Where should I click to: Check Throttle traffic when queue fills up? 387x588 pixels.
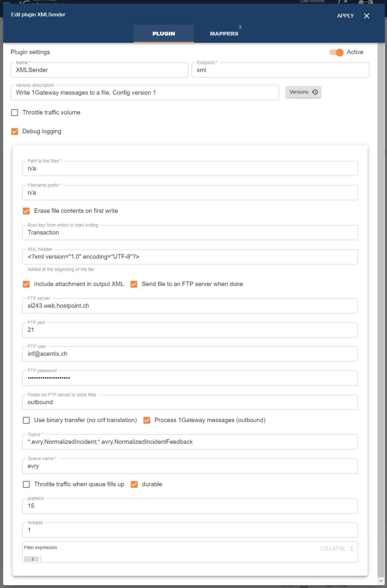(x=26, y=484)
